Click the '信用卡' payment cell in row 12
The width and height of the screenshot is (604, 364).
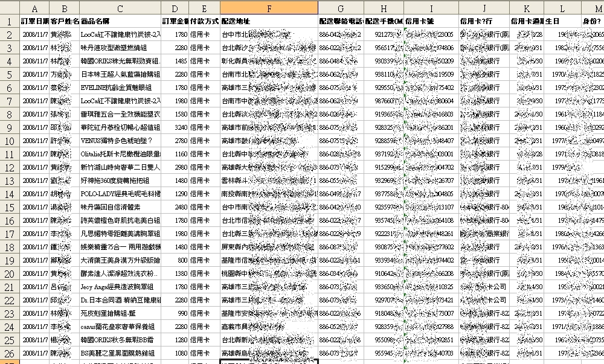pos(205,167)
